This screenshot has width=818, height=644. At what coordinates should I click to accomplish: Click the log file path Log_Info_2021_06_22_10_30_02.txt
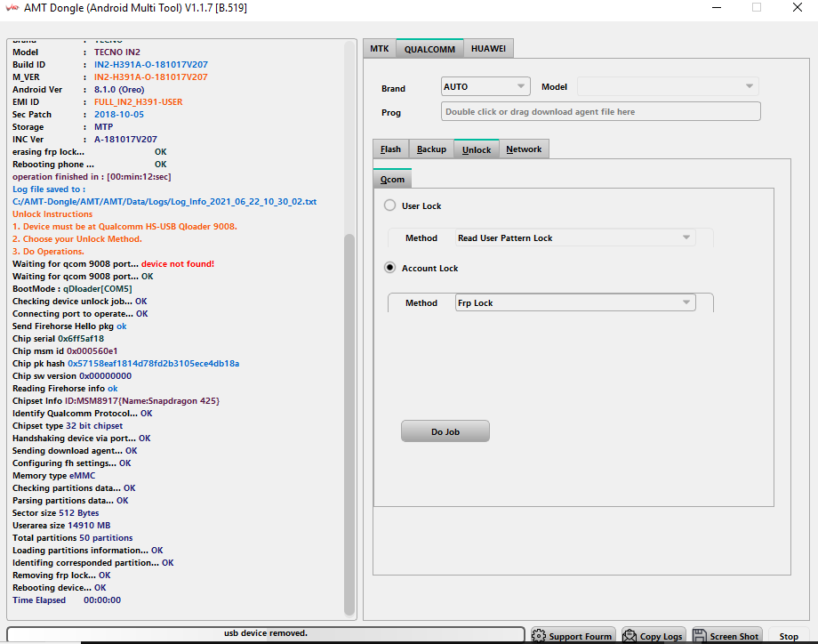coord(164,201)
